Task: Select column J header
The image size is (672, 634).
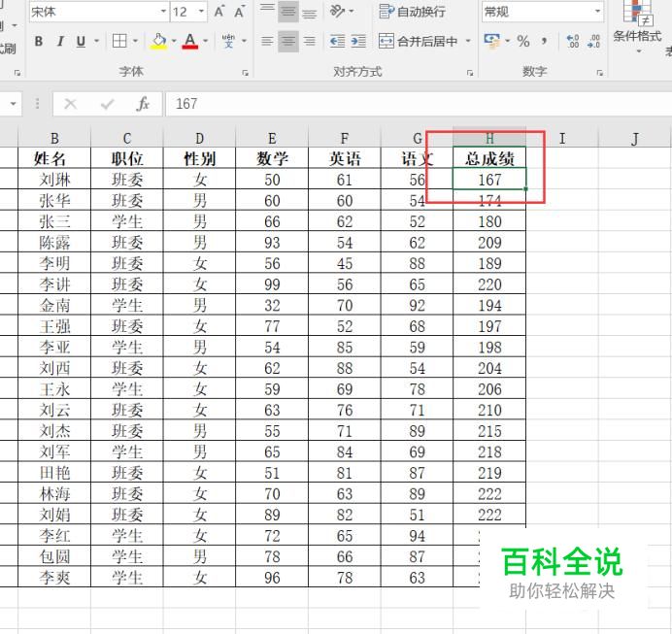Action: coord(634,139)
